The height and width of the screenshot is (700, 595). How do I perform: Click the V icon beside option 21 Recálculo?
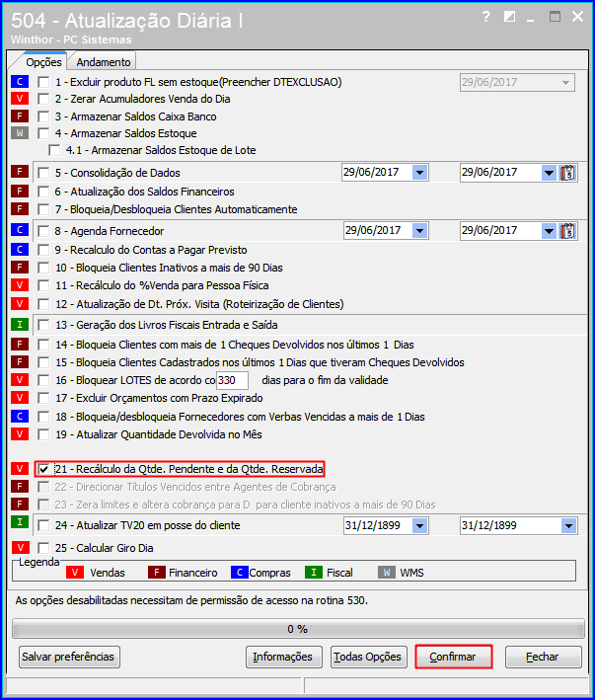20,468
